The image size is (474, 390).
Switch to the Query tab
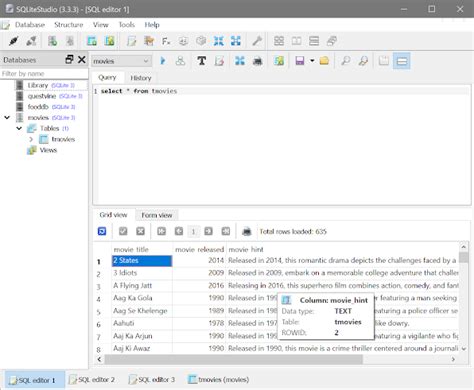(x=107, y=77)
